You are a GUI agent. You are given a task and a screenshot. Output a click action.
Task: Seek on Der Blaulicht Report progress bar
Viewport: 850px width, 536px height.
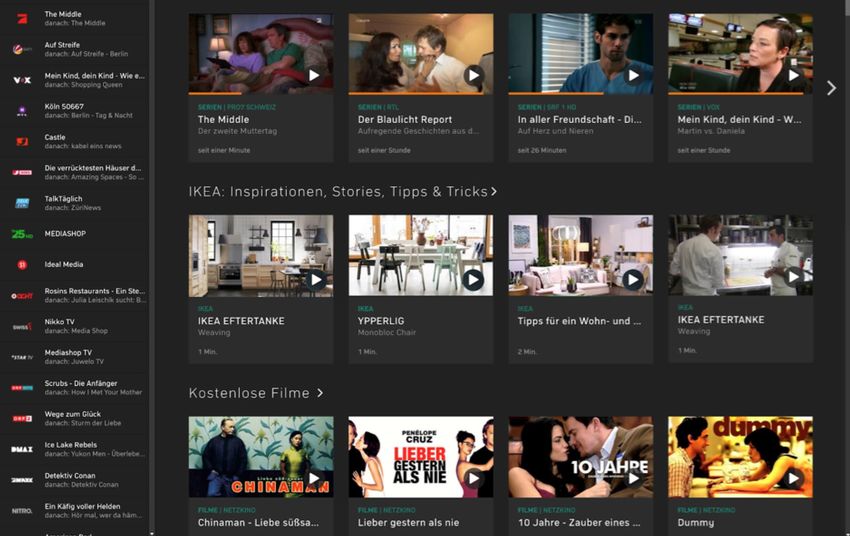pos(421,93)
